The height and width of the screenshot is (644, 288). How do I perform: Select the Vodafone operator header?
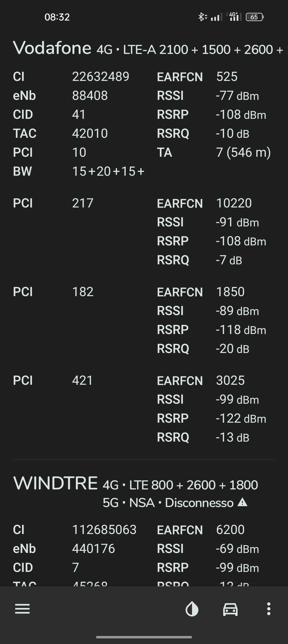(x=52, y=48)
